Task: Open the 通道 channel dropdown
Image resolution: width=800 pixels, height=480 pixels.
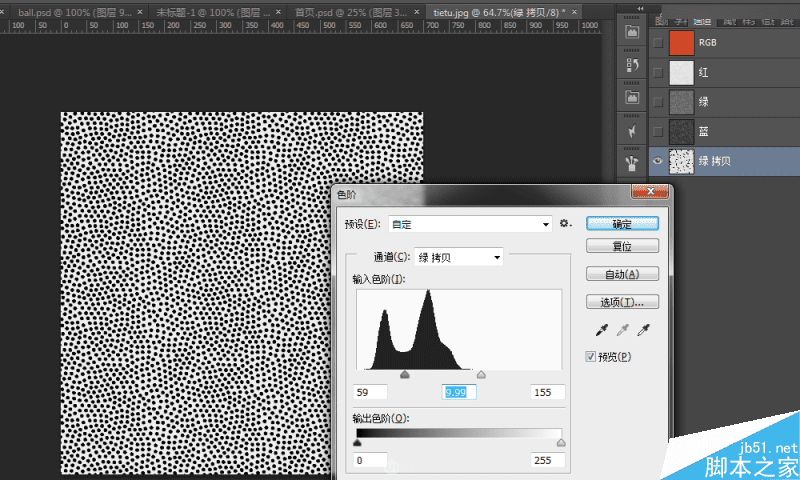Action: [x=457, y=257]
